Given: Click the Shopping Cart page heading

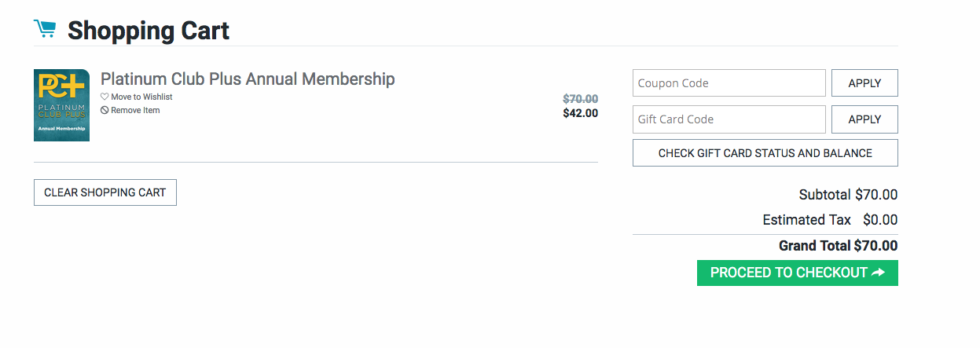Looking at the screenshot, I should 149,31.
